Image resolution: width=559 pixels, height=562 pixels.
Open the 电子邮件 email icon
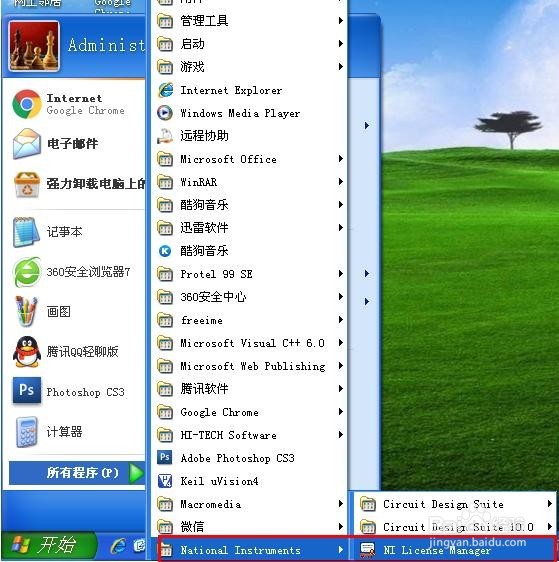click(x=27, y=144)
